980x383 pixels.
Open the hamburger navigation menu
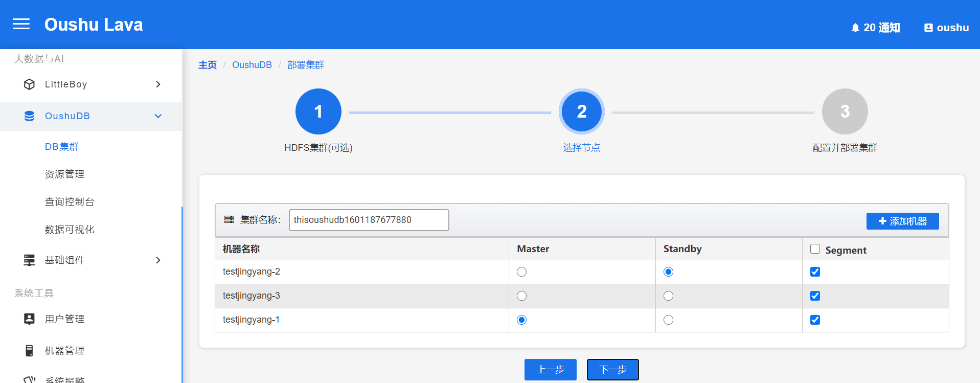[21, 24]
